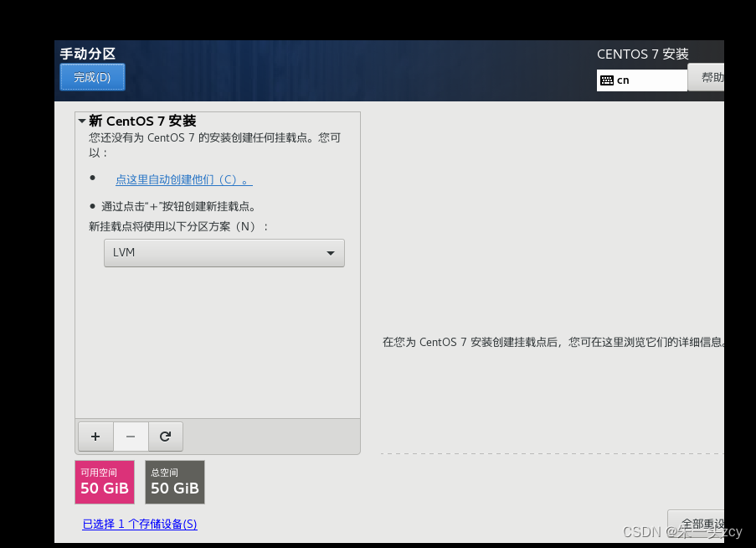This screenshot has width=756, height=548.
Task: Click the 完成(D) done button
Action: coord(92,77)
